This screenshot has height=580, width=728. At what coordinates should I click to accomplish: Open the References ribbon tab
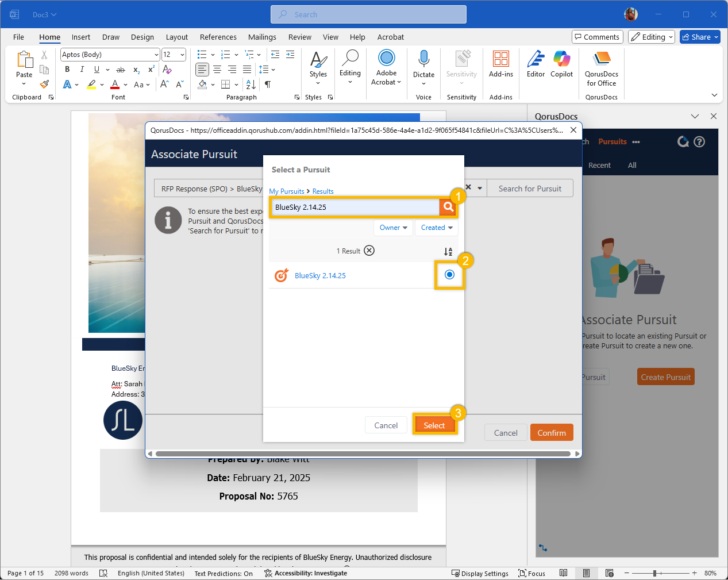218,37
